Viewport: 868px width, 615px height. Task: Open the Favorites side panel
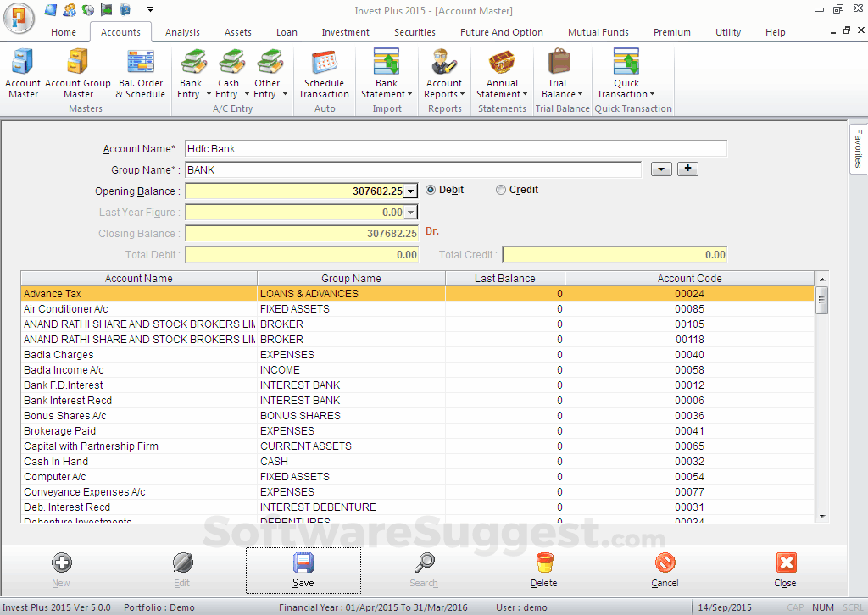tap(858, 147)
